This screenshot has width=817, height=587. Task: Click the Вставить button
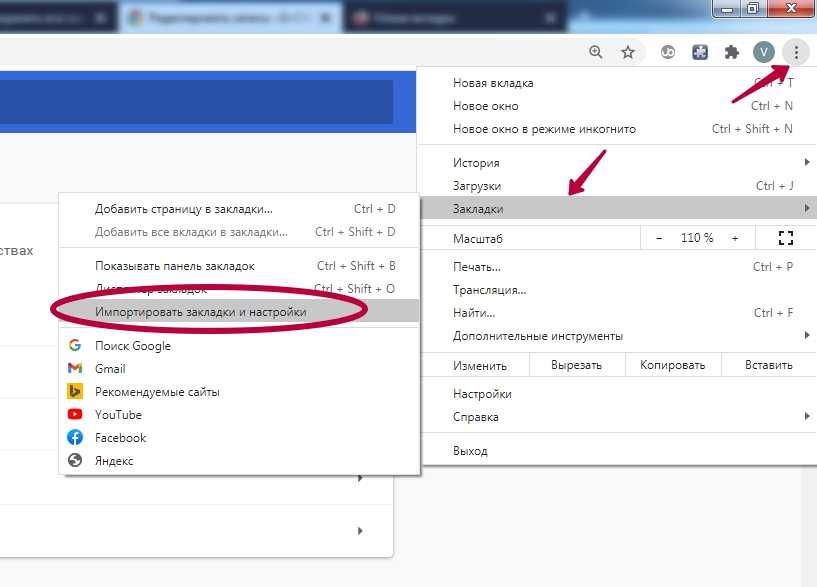tap(768, 366)
